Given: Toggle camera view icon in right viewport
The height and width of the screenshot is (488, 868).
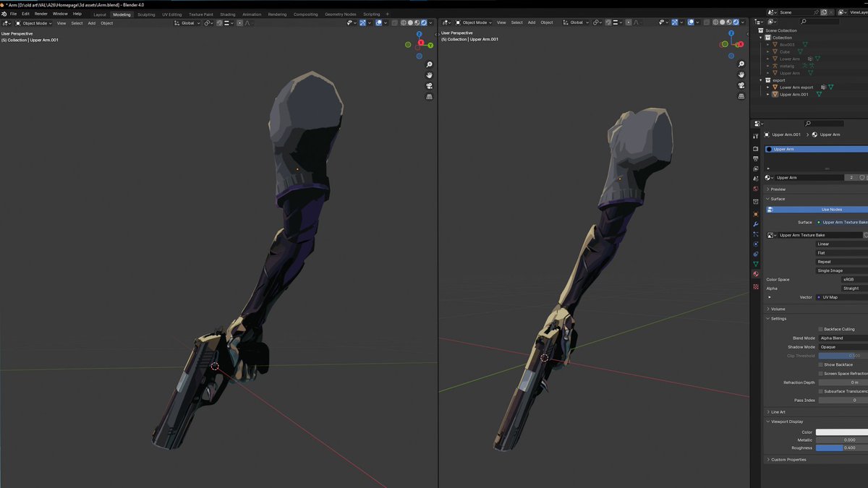Looking at the screenshot, I should (743, 86).
